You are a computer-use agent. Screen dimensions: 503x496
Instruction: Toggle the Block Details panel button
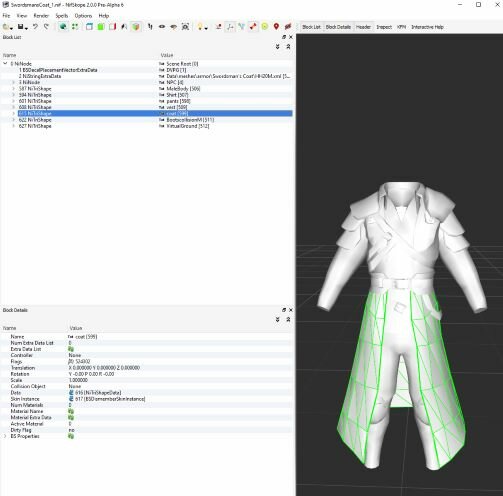point(338,27)
